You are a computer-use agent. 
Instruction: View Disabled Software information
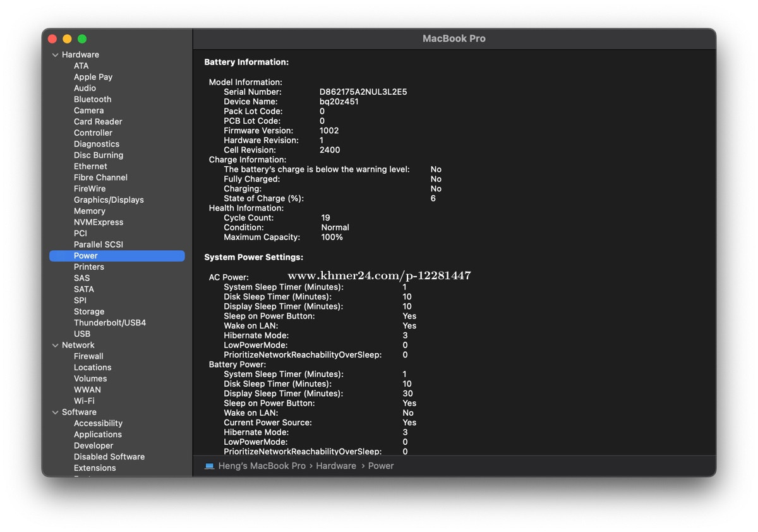point(109,456)
